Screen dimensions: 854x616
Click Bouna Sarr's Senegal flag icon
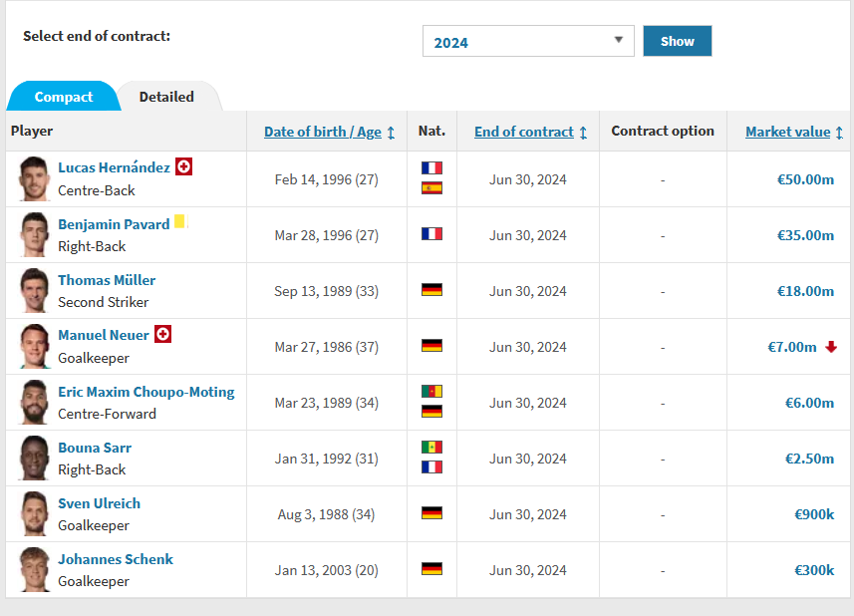[x=431, y=448]
